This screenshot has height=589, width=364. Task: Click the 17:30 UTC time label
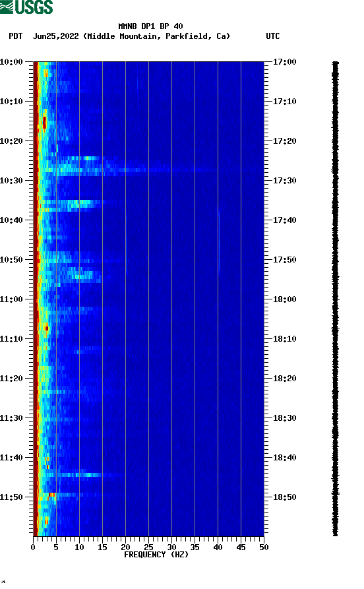[x=284, y=181]
